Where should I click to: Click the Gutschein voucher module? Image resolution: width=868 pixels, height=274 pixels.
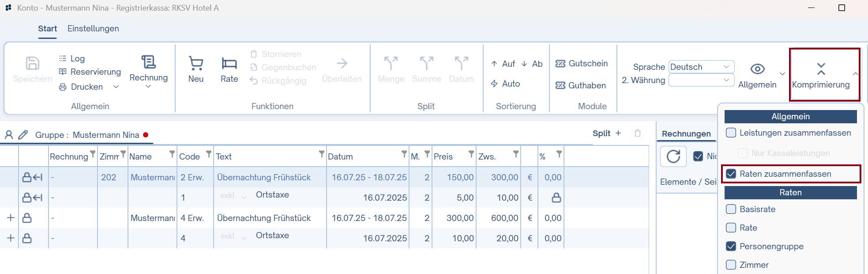582,64
